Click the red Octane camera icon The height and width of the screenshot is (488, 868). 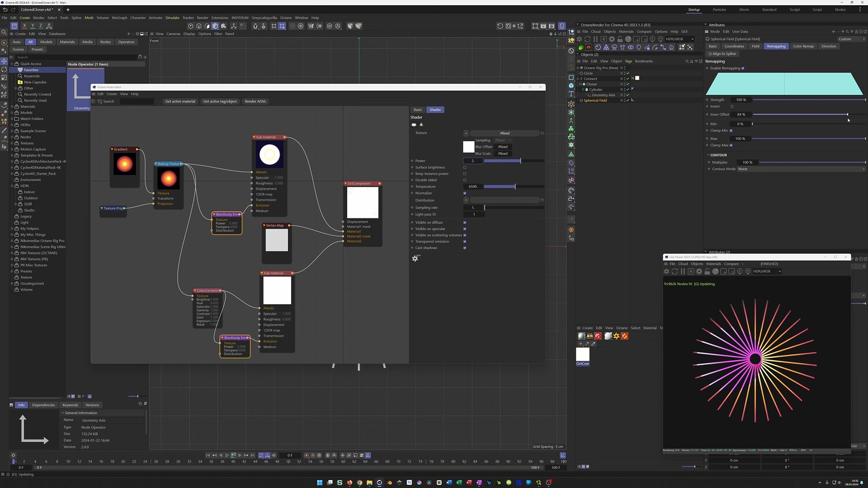pos(589,47)
